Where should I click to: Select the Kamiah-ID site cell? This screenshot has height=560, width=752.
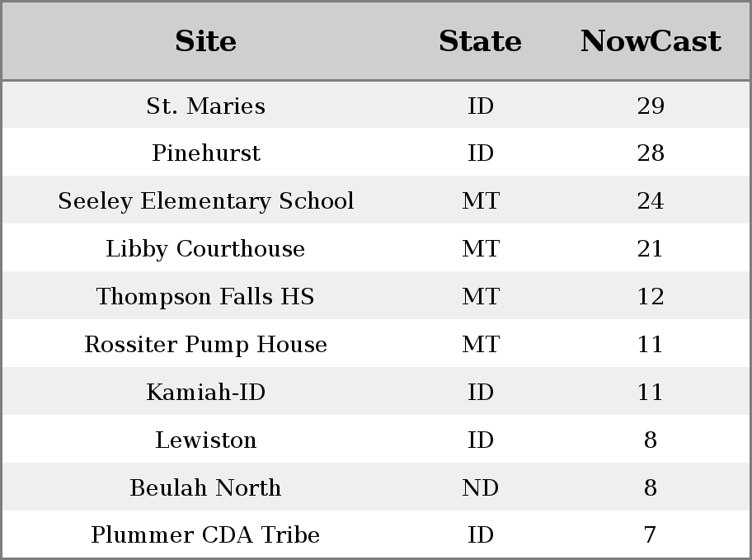pos(205,393)
